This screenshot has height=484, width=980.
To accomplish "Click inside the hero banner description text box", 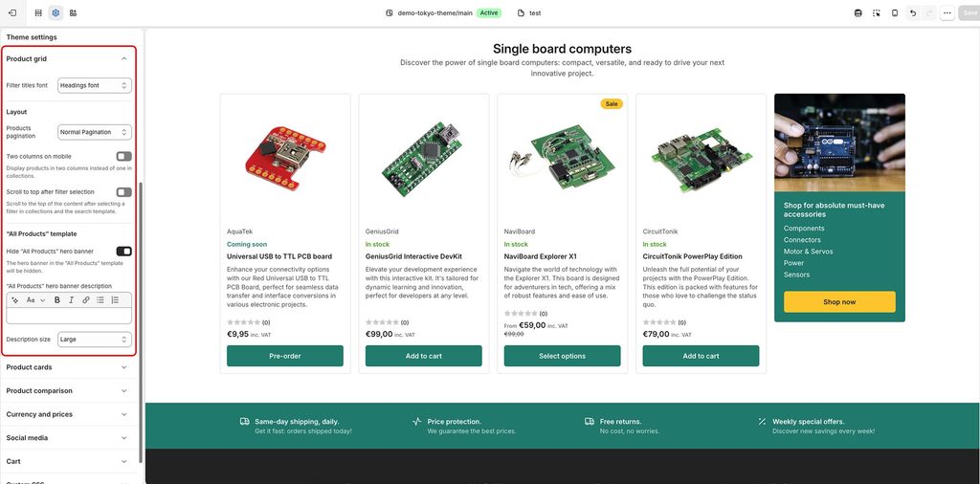I will pos(69,316).
